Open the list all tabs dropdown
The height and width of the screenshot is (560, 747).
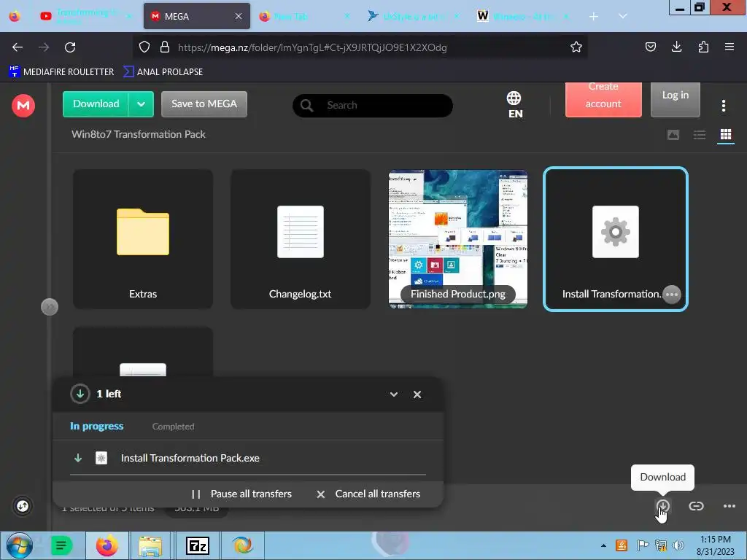623,16
